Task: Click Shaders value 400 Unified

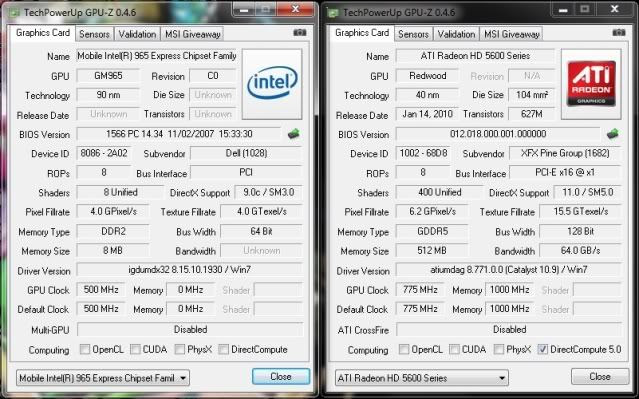Action: [439, 192]
